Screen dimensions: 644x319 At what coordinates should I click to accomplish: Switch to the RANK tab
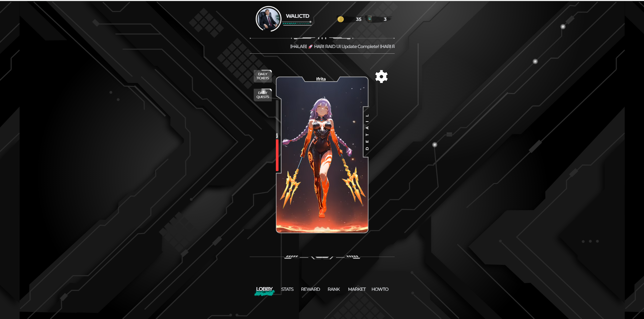pyautogui.click(x=334, y=289)
